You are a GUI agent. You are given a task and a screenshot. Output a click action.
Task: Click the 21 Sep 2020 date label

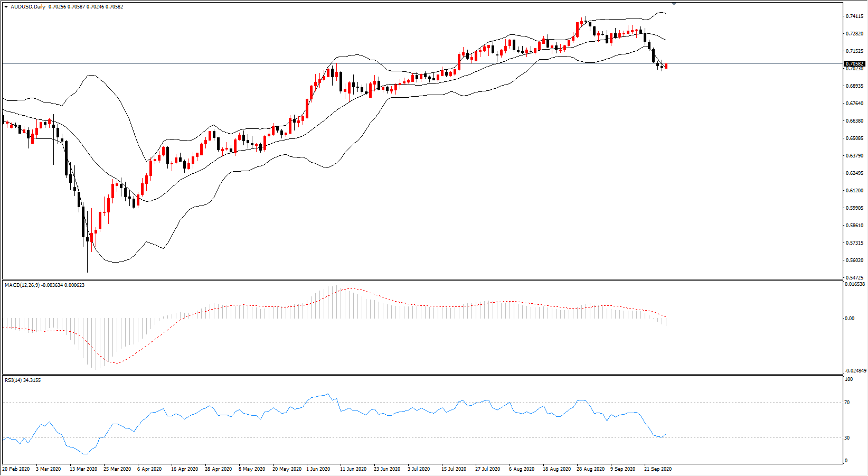(x=658, y=469)
